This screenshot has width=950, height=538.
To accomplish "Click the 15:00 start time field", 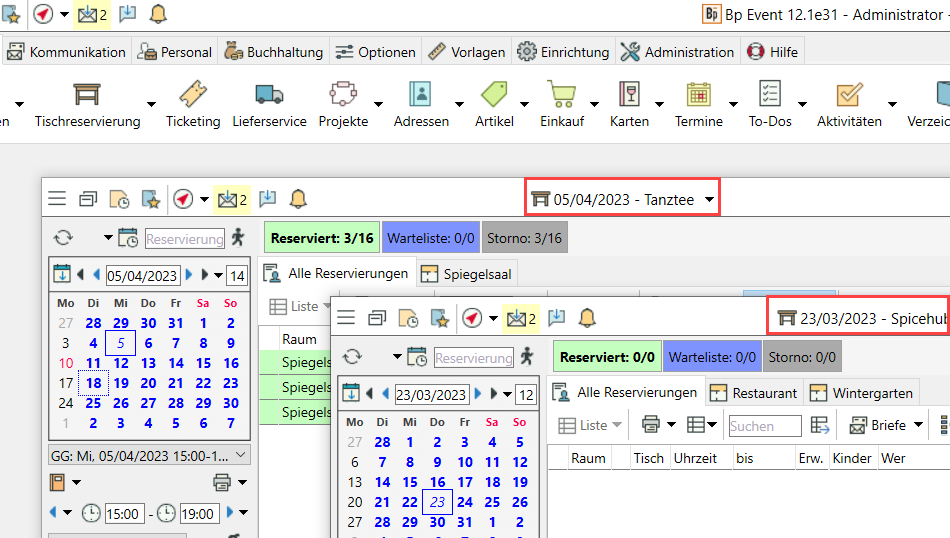I will coord(125,513).
